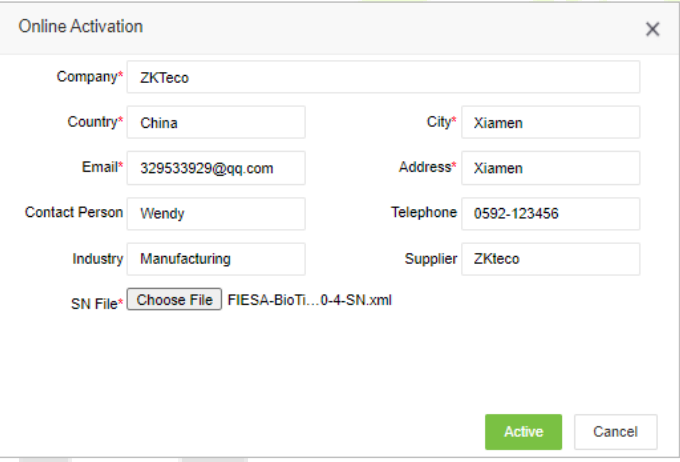680x462 pixels.
Task: Focus the Country field showing China
Action: pos(216,122)
